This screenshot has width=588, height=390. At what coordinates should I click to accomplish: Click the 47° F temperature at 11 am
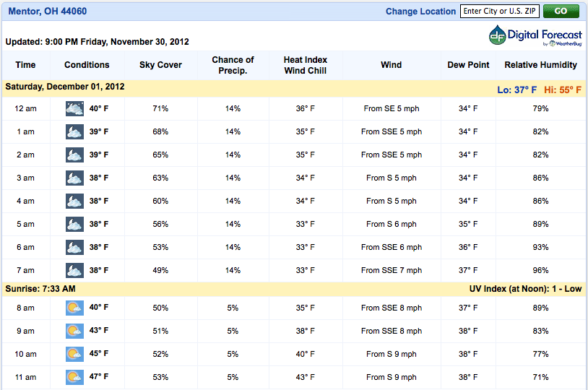99,376
